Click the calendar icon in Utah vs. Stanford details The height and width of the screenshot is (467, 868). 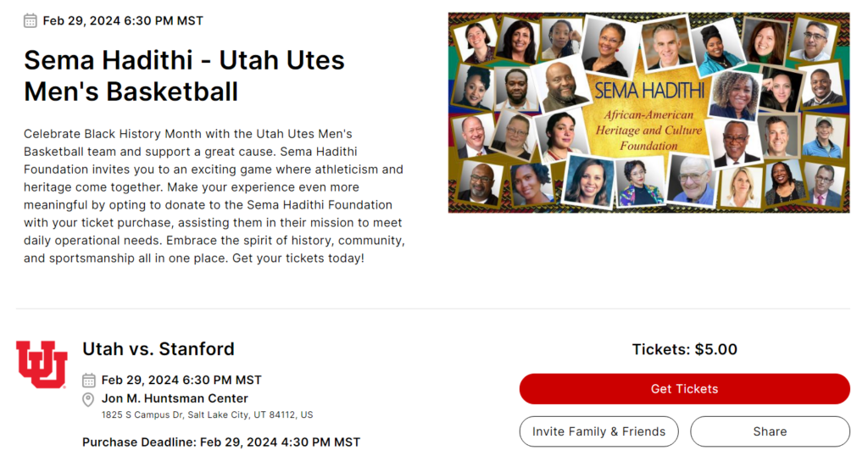click(88, 381)
